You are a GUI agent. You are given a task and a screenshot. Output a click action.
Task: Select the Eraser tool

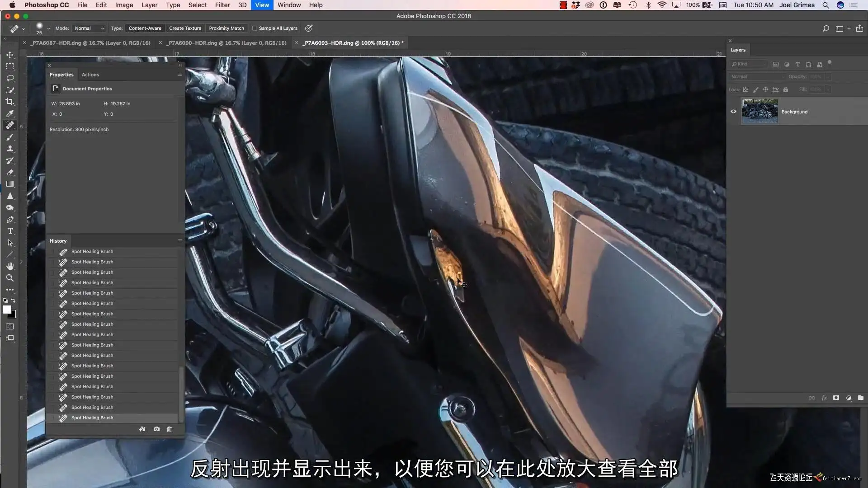coord(10,172)
